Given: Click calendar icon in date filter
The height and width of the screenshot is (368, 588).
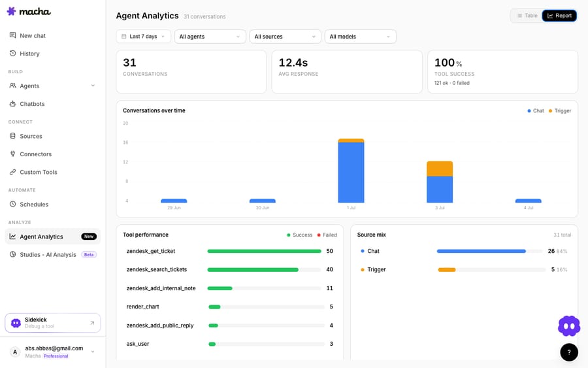Looking at the screenshot, I should point(123,37).
